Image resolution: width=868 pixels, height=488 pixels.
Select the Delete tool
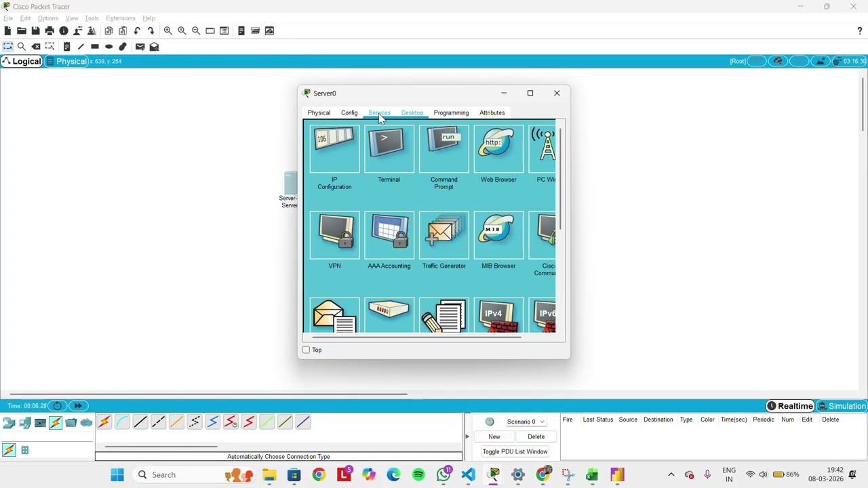(x=36, y=47)
